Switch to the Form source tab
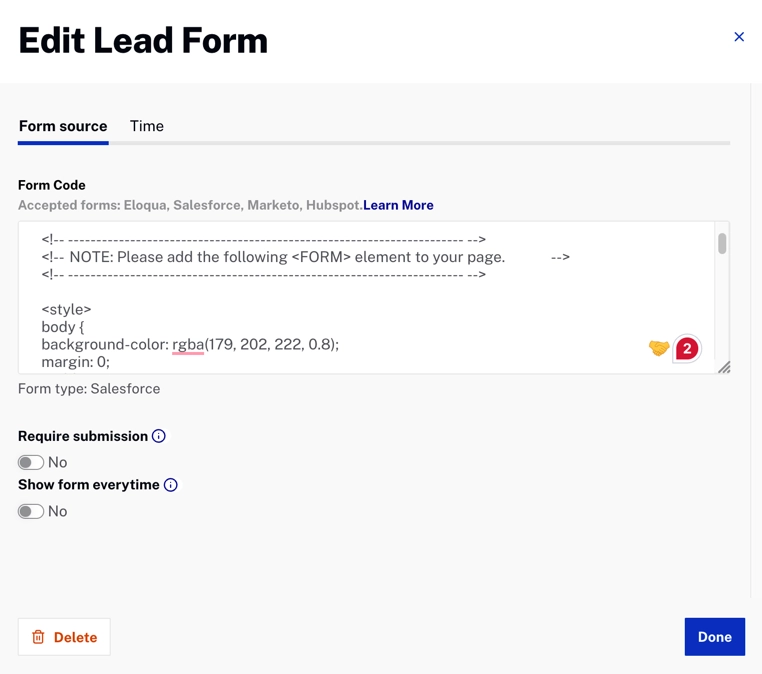This screenshot has width=762, height=674. click(63, 126)
